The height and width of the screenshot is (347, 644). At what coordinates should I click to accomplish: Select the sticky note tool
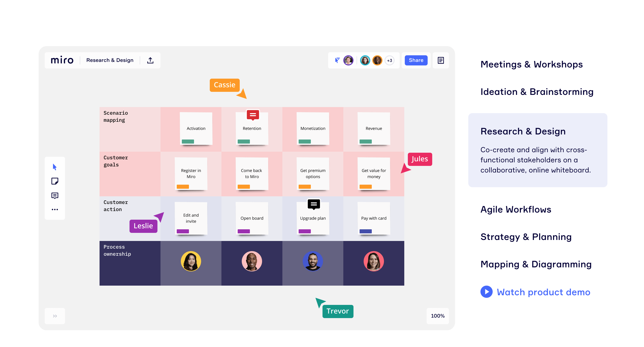(55, 181)
